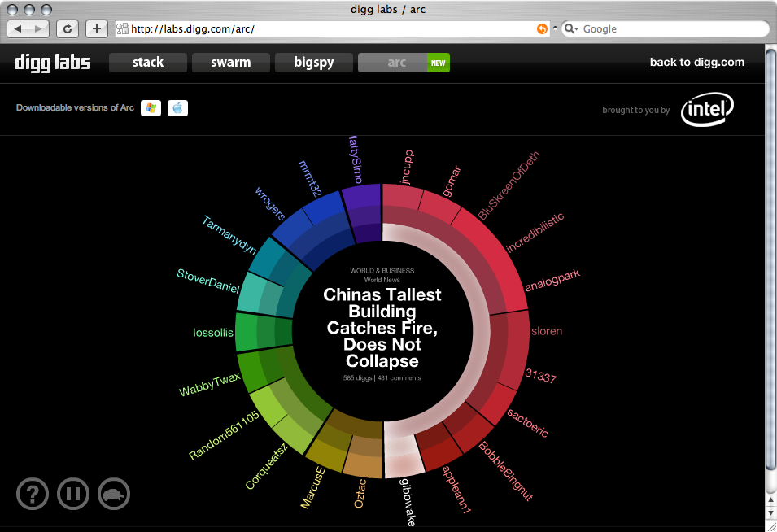
Task: Open help with the question mark icon
Action: 32,494
